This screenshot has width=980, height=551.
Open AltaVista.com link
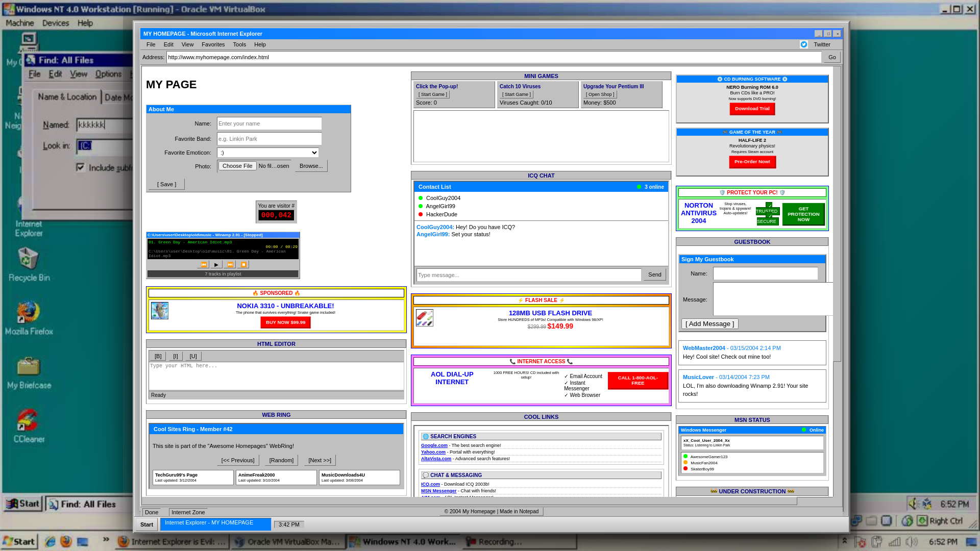click(436, 459)
